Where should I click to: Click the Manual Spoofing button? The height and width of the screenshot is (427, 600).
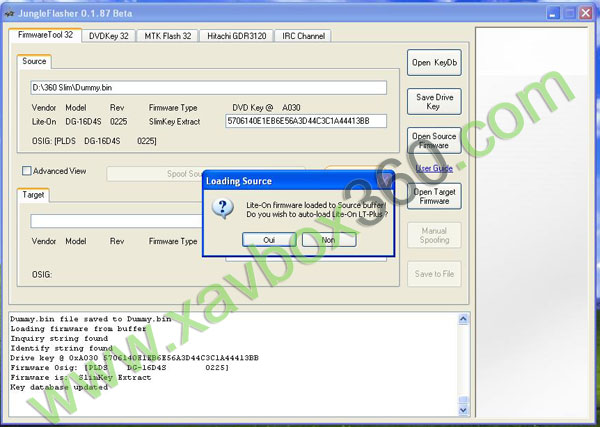click(x=434, y=235)
